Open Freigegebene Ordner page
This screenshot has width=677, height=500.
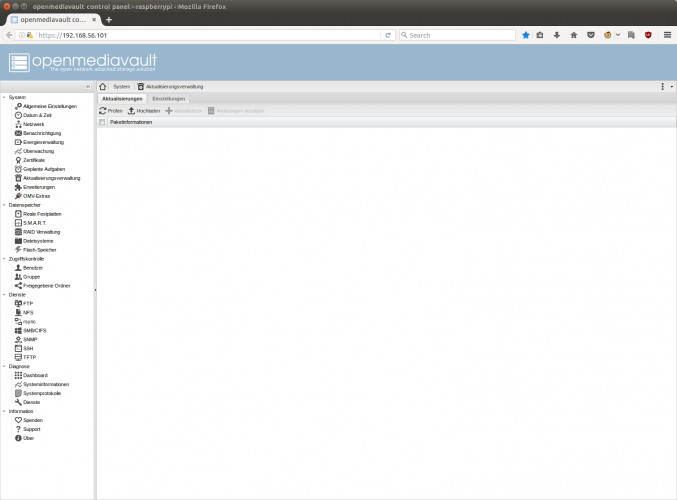(42, 286)
